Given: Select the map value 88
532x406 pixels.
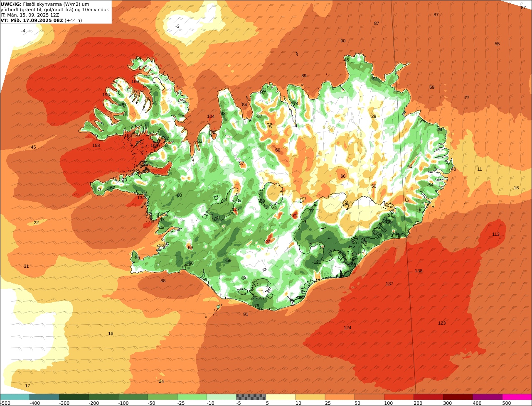Looking at the screenshot, I should click(x=163, y=281).
